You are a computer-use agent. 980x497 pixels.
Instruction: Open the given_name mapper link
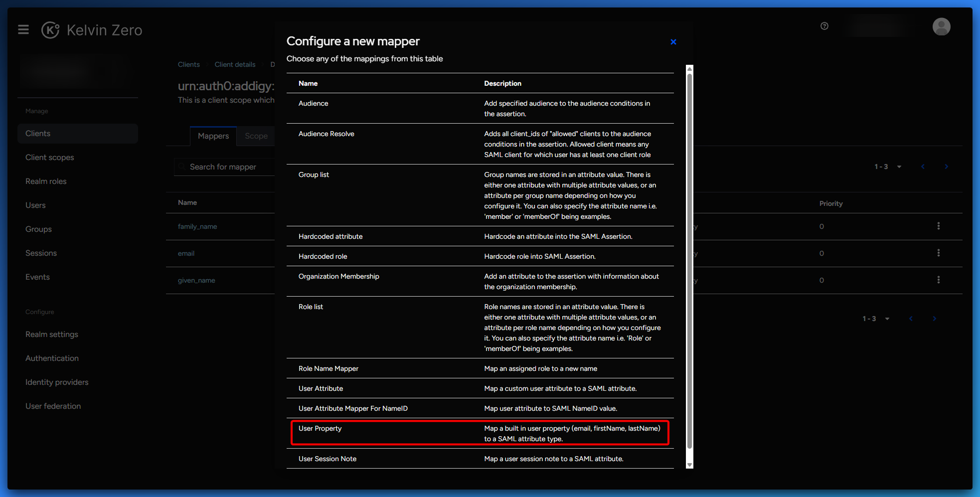tap(196, 280)
